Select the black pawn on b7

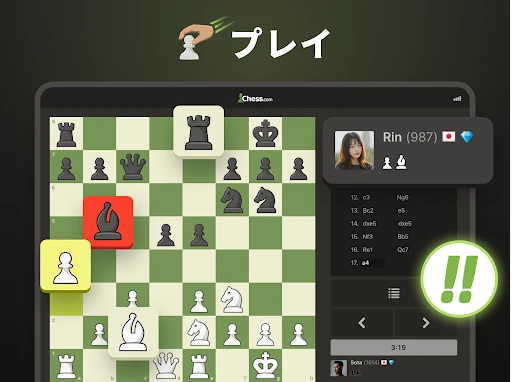click(x=99, y=169)
